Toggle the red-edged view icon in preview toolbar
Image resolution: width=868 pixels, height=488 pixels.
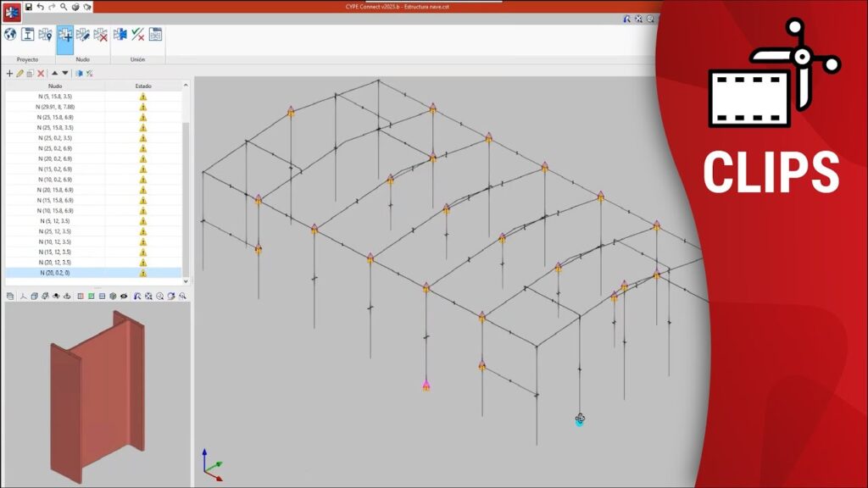[80, 296]
